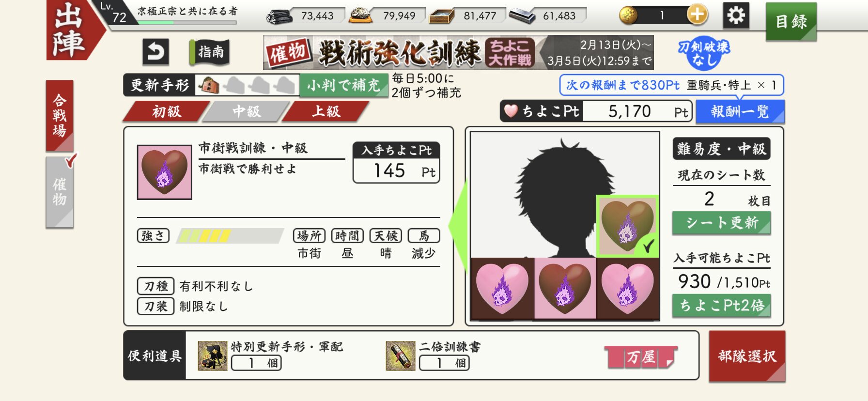
Task: Select the checked brown chocolate heart tile
Action: tap(627, 226)
